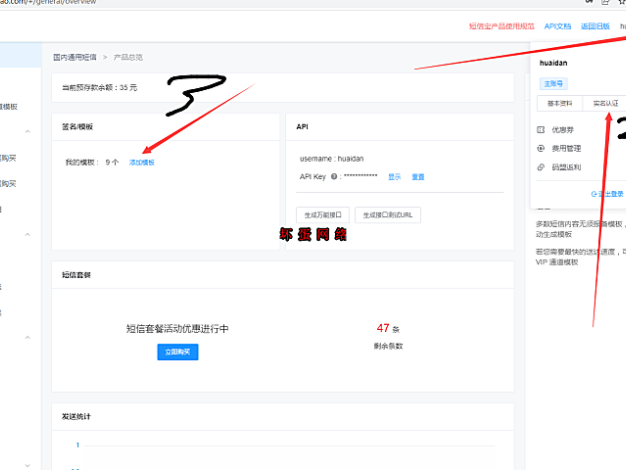
Task: Click the 主账号 tag
Action: [553, 83]
